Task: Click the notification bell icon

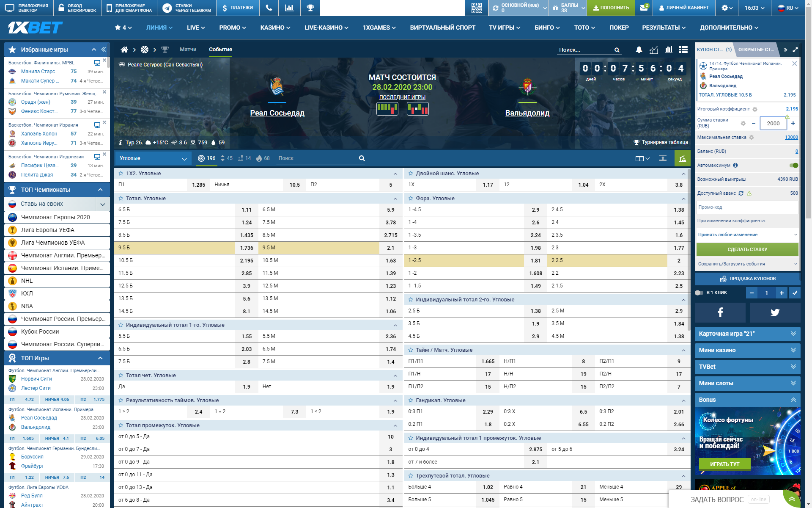Action: point(639,50)
